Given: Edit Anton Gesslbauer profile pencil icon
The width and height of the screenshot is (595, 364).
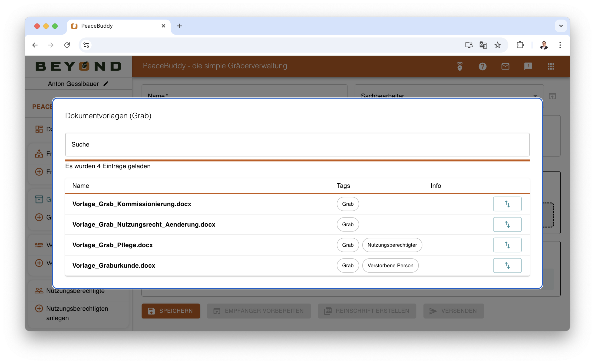Looking at the screenshot, I should (106, 84).
